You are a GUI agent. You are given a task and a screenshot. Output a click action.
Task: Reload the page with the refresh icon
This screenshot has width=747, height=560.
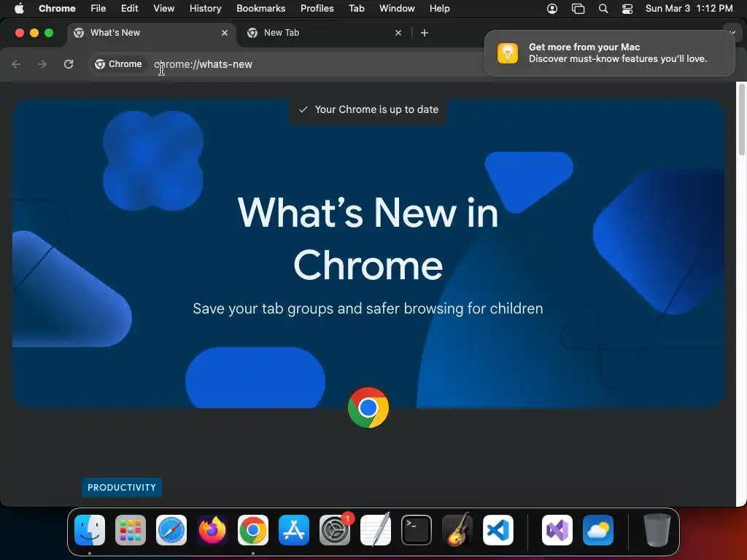click(x=69, y=64)
